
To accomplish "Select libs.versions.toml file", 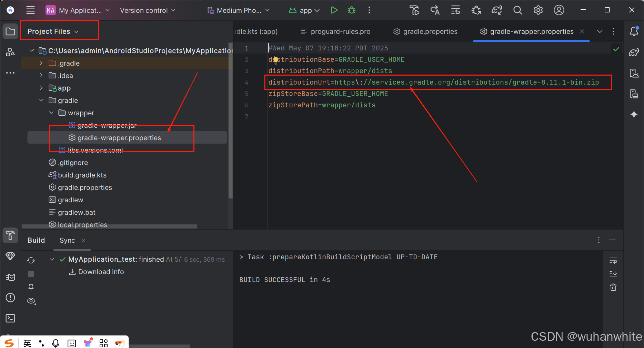I will (91, 150).
